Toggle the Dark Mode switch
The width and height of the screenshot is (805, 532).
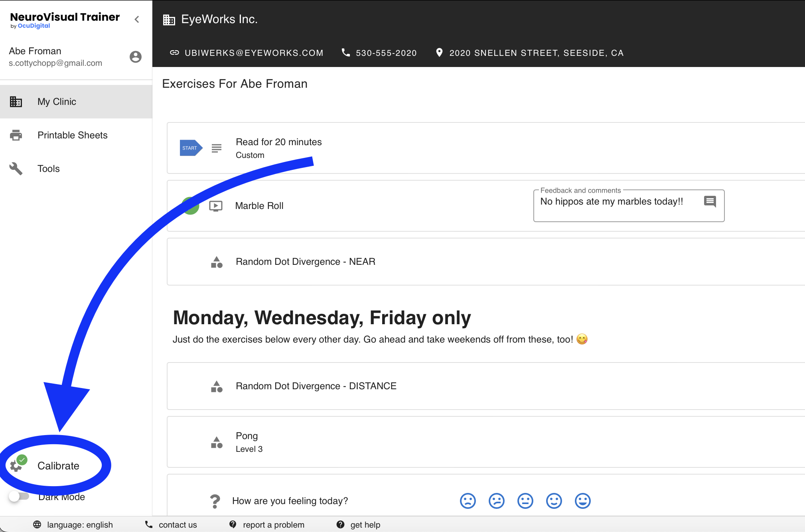click(x=19, y=497)
